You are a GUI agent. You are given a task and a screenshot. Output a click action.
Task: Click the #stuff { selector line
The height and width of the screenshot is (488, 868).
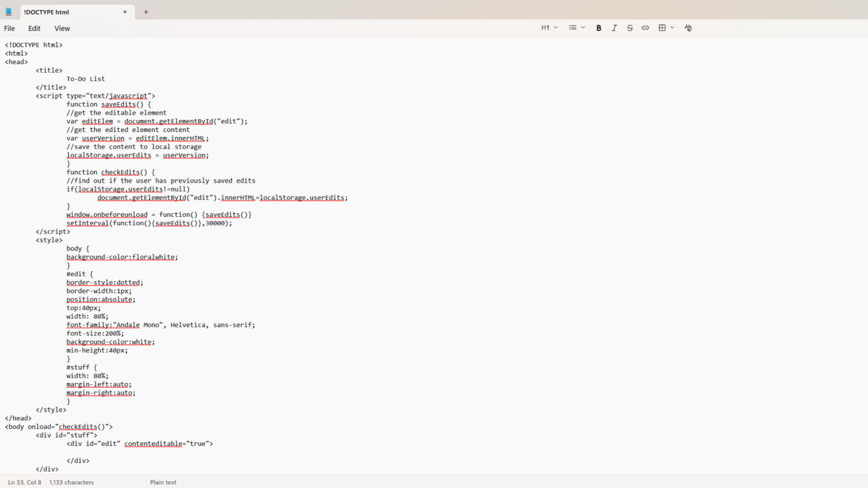(x=82, y=367)
